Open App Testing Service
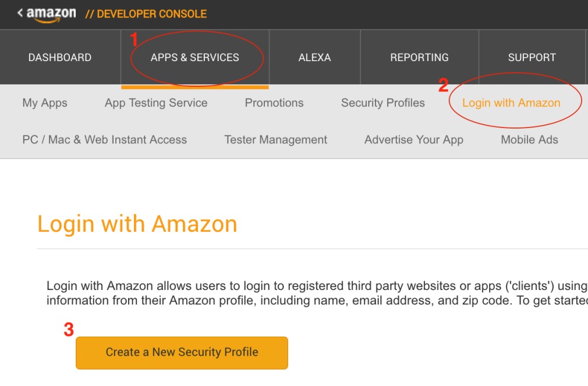 point(155,102)
